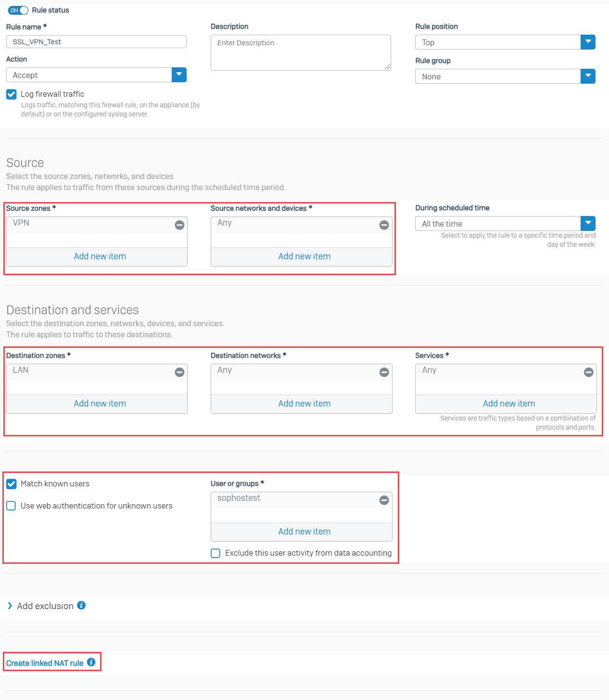The image size is (609, 700).
Task: Click the Enter Description text field
Action: pos(300,52)
